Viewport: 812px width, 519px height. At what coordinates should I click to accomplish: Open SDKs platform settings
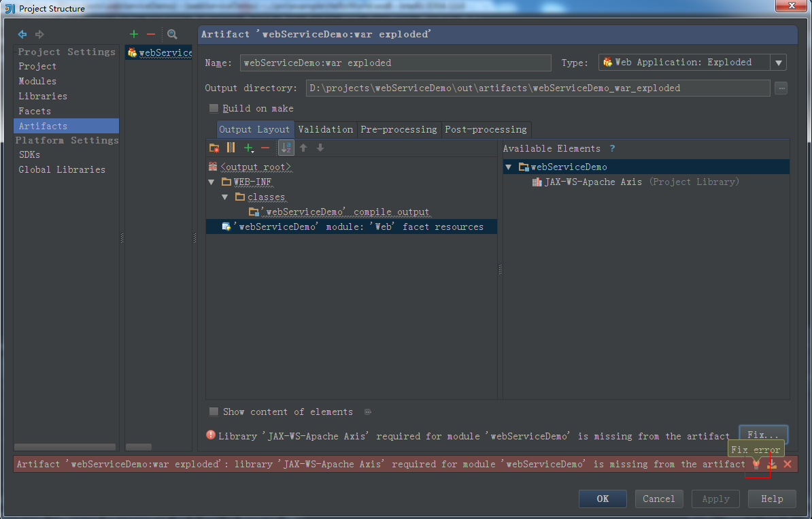pos(66,155)
